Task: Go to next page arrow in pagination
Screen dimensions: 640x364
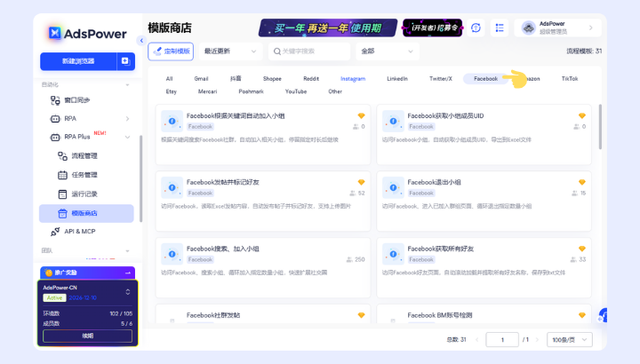Action: (537, 339)
